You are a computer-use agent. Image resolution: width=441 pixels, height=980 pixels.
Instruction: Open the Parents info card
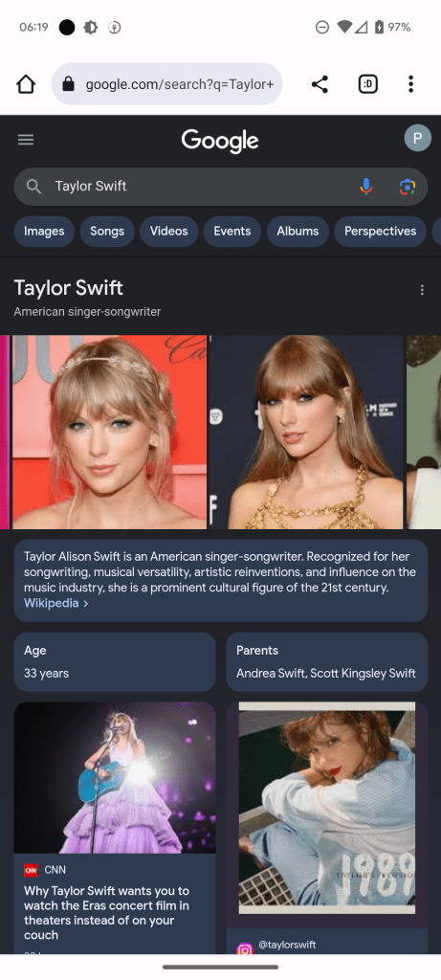(327, 662)
